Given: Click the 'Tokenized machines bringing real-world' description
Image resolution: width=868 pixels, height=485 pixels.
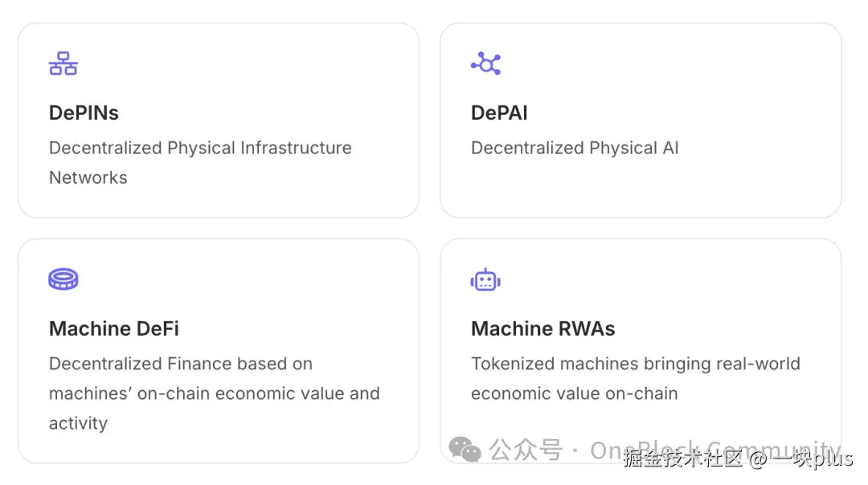Looking at the screenshot, I should [635, 364].
